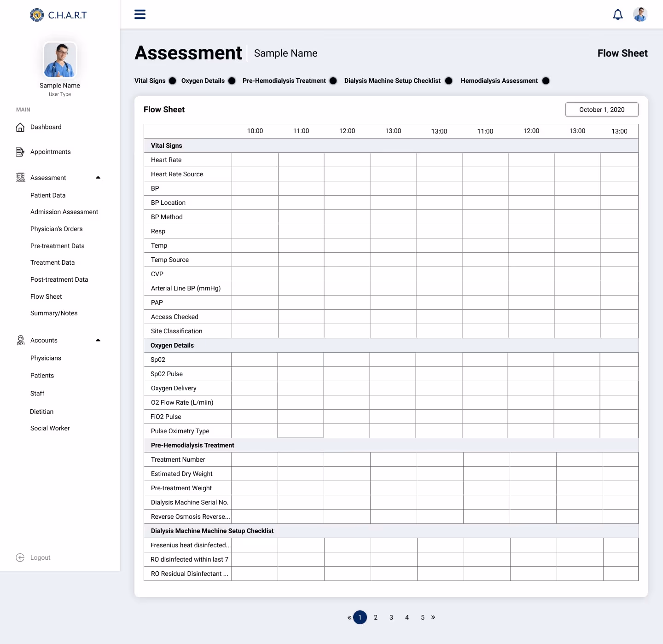Click Dialysis Machine Setup Checklist label
The height and width of the screenshot is (644, 663).
click(x=392, y=81)
